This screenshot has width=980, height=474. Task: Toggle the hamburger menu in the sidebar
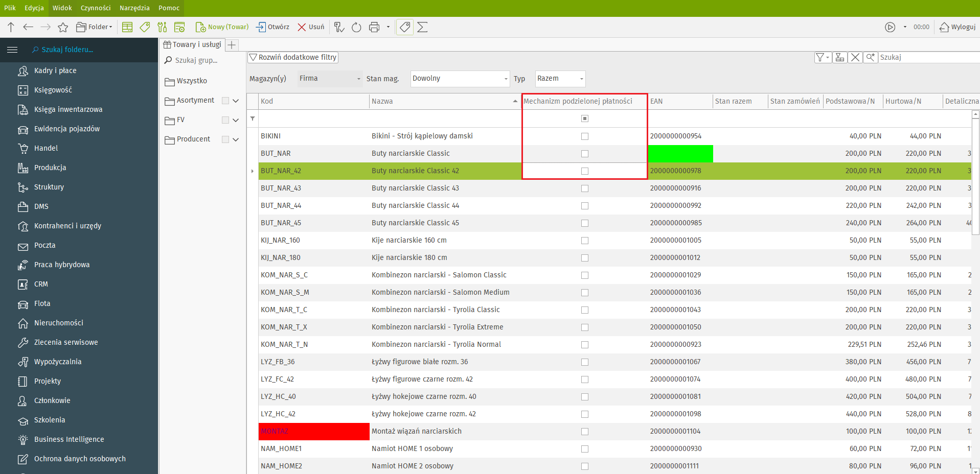(12, 50)
